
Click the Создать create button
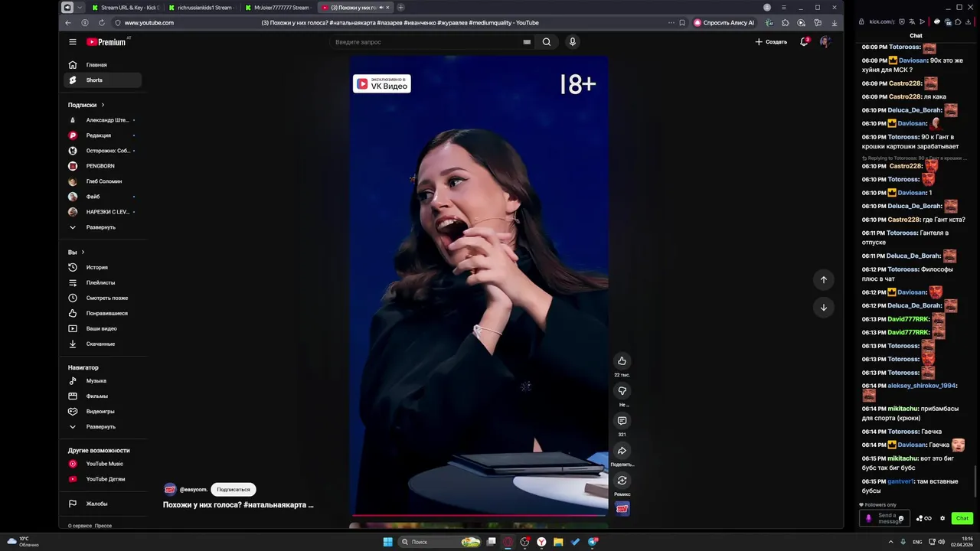pos(771,42)
